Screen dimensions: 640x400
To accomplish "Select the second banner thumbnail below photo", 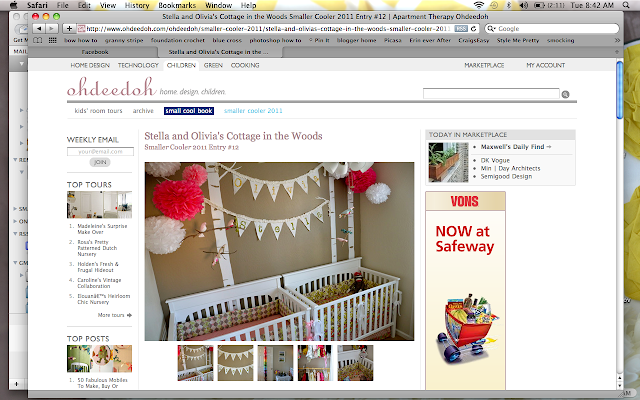I will 235,363.
